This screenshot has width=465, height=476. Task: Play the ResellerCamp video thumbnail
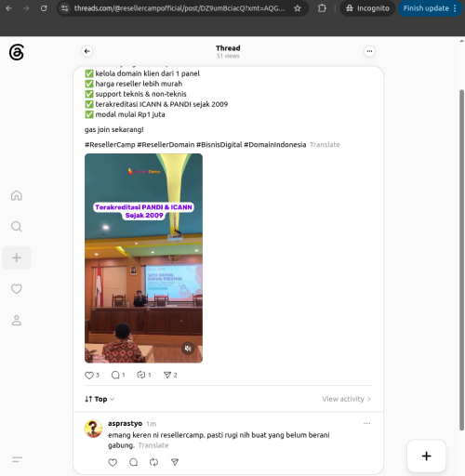[x=143, y=258]
